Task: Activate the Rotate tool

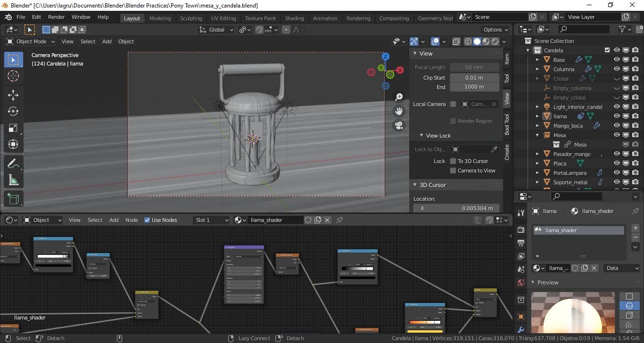Action: click(13, 111)
